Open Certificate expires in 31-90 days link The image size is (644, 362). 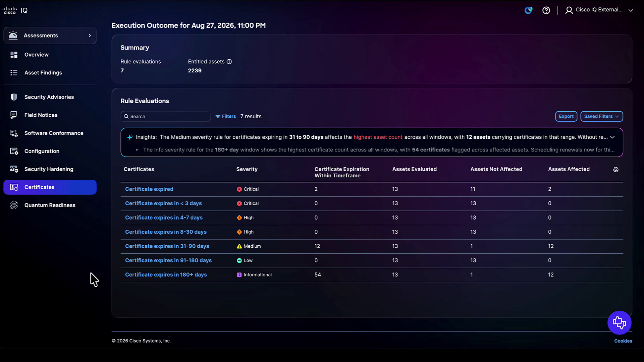[x=167, y=246]
